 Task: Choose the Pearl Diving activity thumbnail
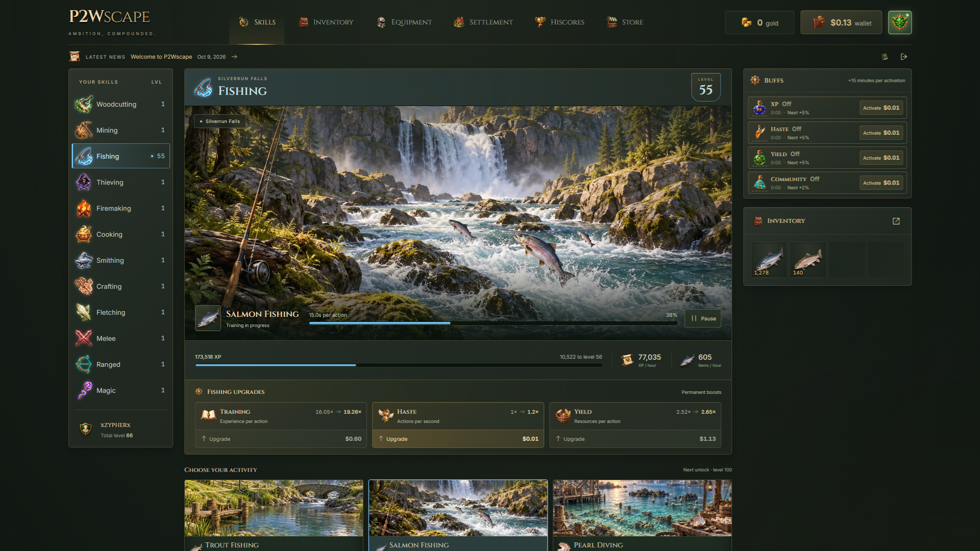tap(642, 508)
